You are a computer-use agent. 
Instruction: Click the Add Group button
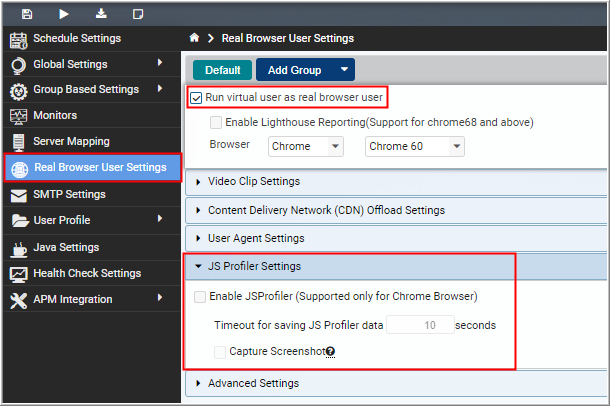(x=294, y=70)
